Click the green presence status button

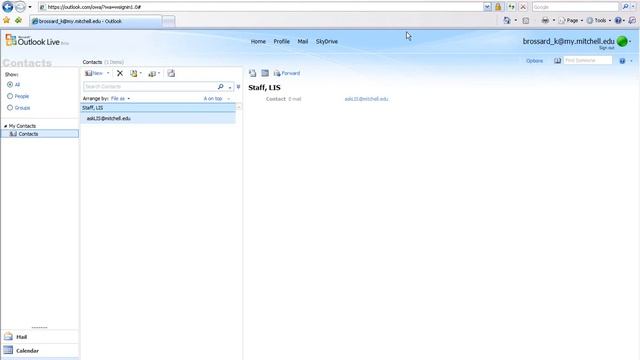click(x=622, y=41)
